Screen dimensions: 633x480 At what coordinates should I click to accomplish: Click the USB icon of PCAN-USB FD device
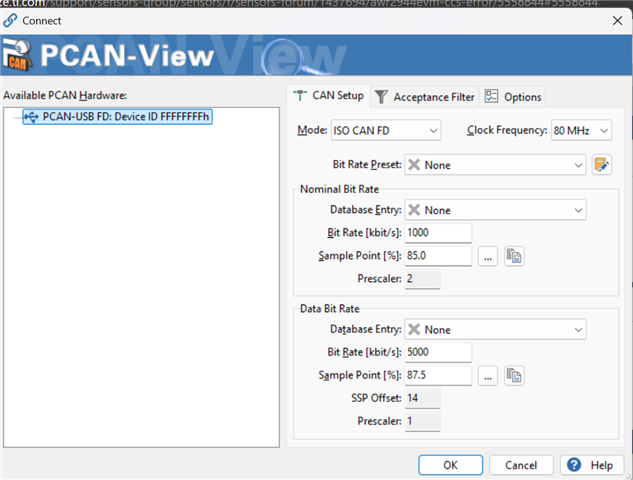pyautogui.click(x=31, y=117)
